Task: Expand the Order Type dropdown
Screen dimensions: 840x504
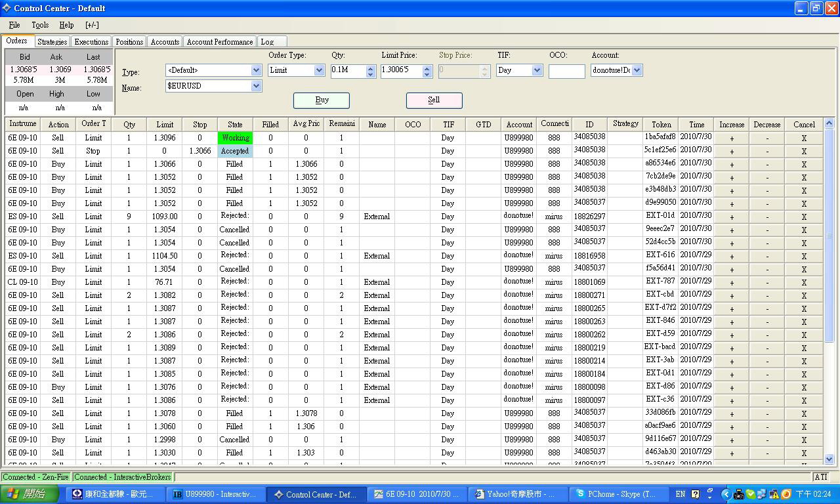Action: (319, 70)
